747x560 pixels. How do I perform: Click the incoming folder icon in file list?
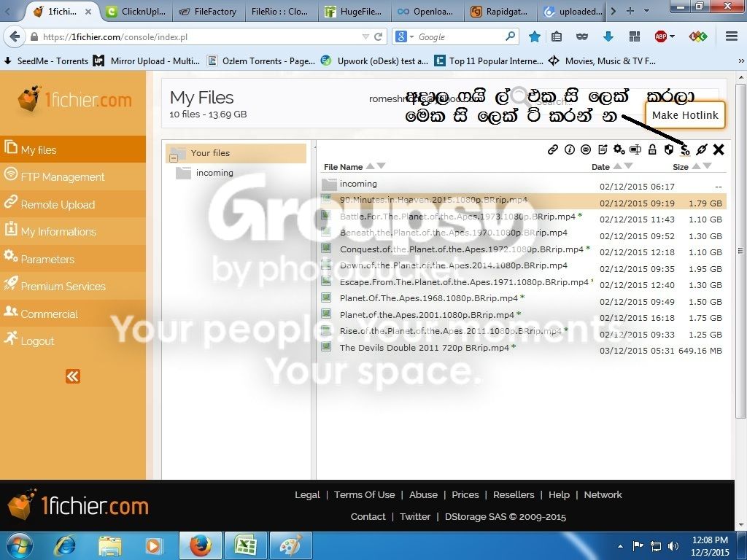click(x=329, y=184)
